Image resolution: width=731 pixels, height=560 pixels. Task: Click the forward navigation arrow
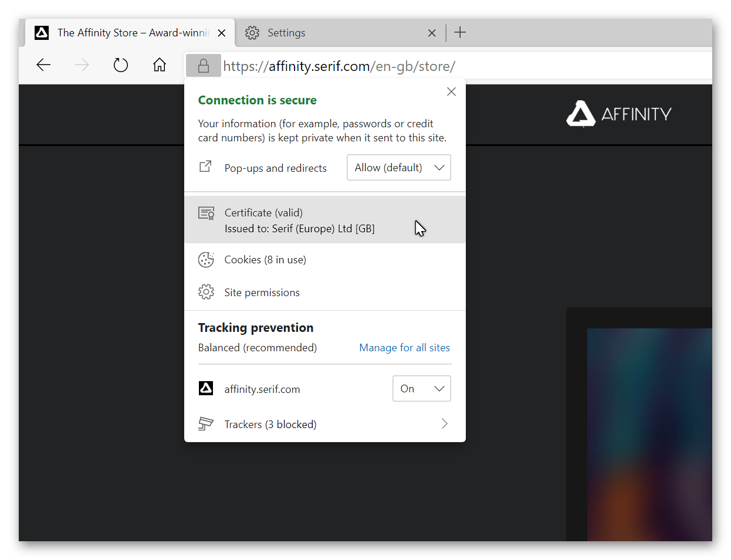(x=82, y=65)
